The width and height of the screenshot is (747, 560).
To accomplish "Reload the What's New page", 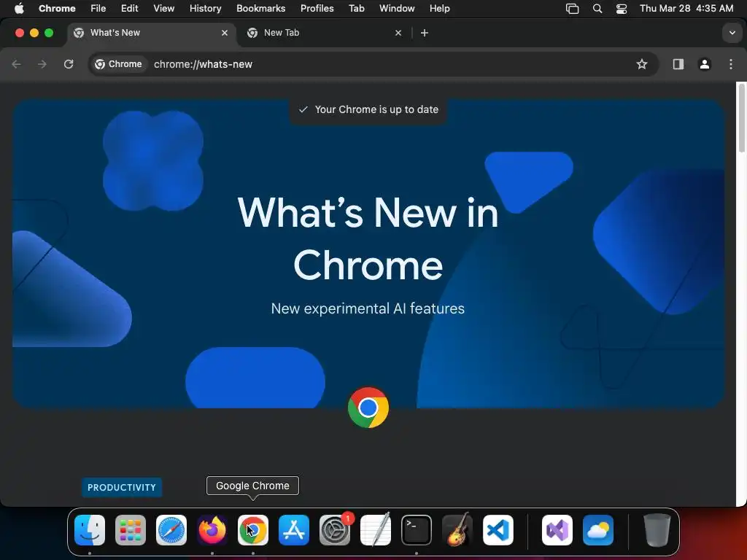I will point(69,64).
